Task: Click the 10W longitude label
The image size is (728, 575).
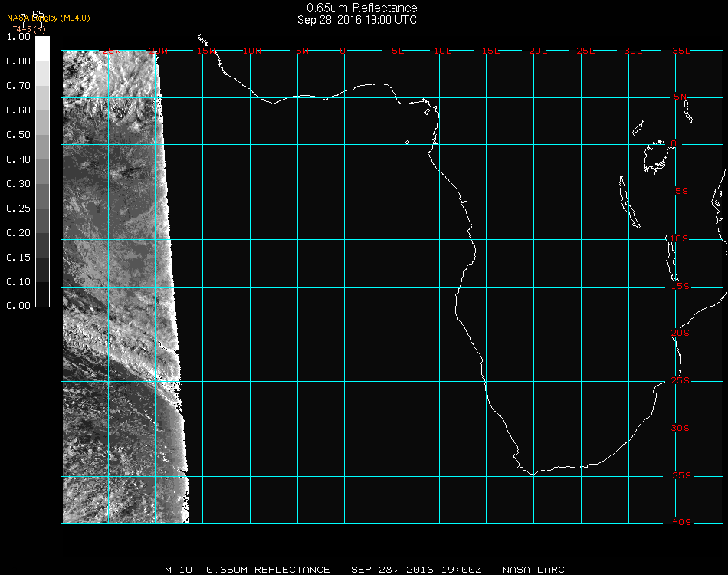Action: click(252, 51)
